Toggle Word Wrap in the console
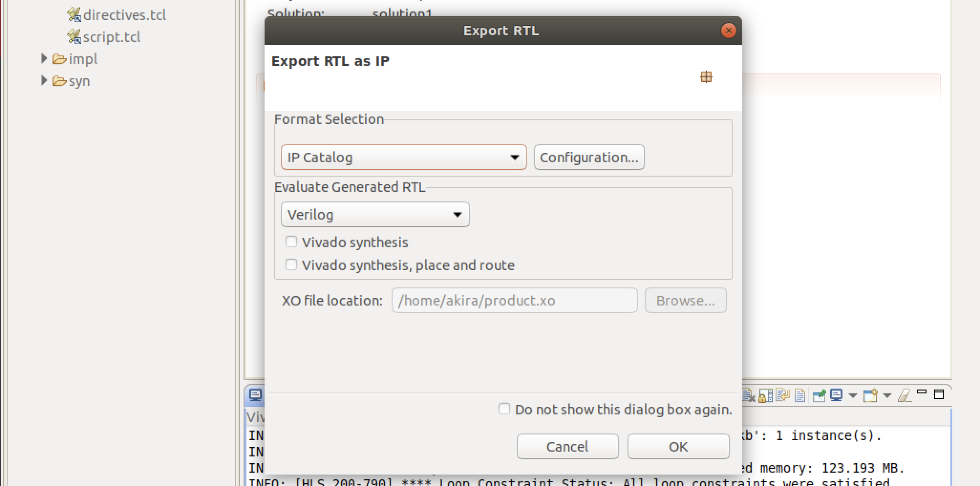The height and width of the screenshot is (486, 980). tap(781, 395)
